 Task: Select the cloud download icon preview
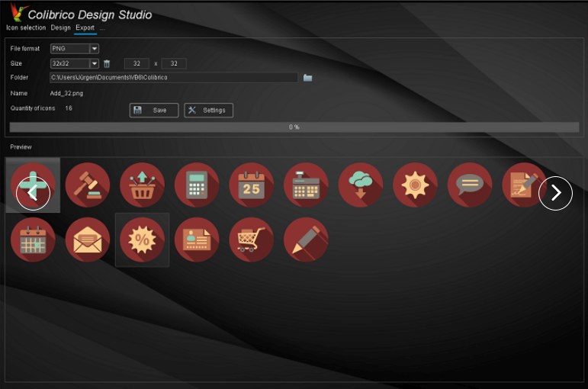click(x=361, y=185)
